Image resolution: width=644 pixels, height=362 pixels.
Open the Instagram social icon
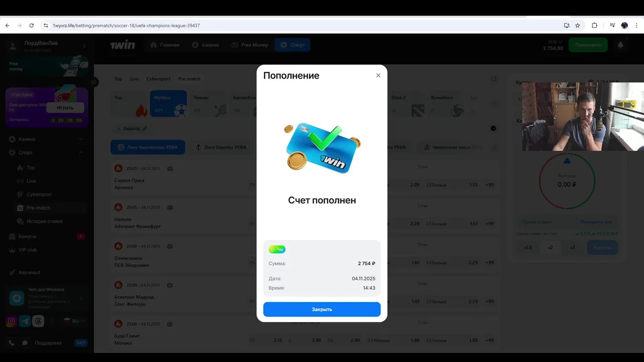point(11,321)
